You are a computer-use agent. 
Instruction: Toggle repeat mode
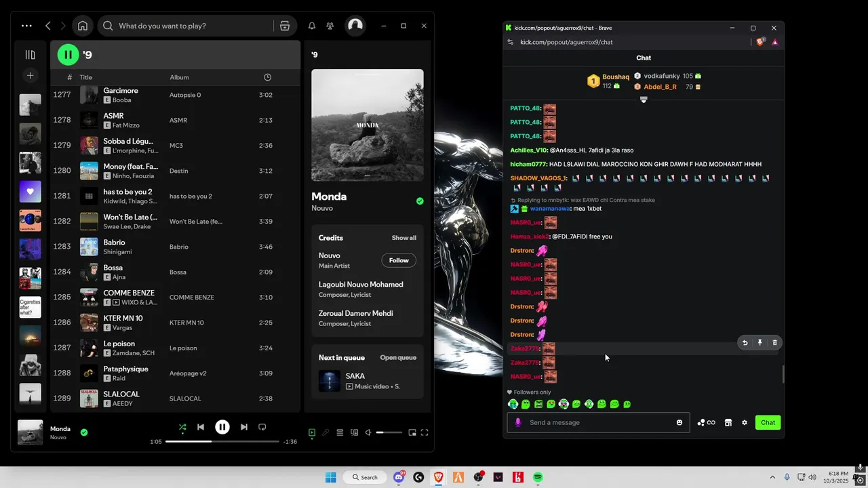tap(262, 427)
